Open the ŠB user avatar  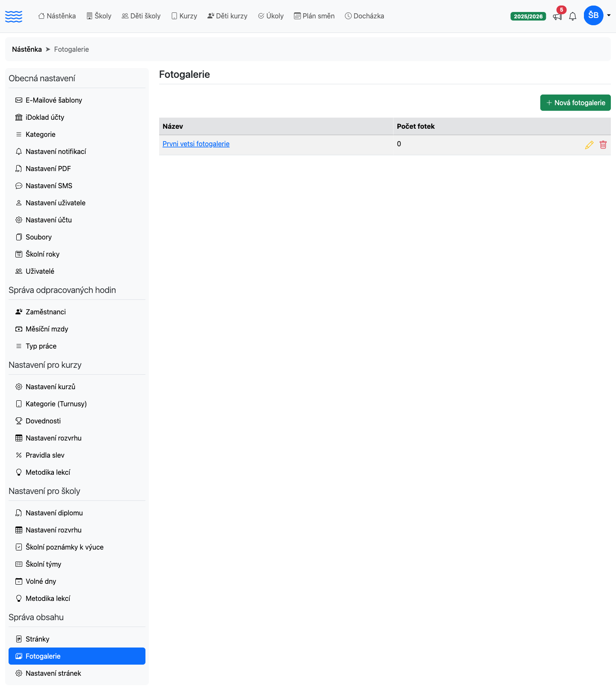click(x=593, y=15)
